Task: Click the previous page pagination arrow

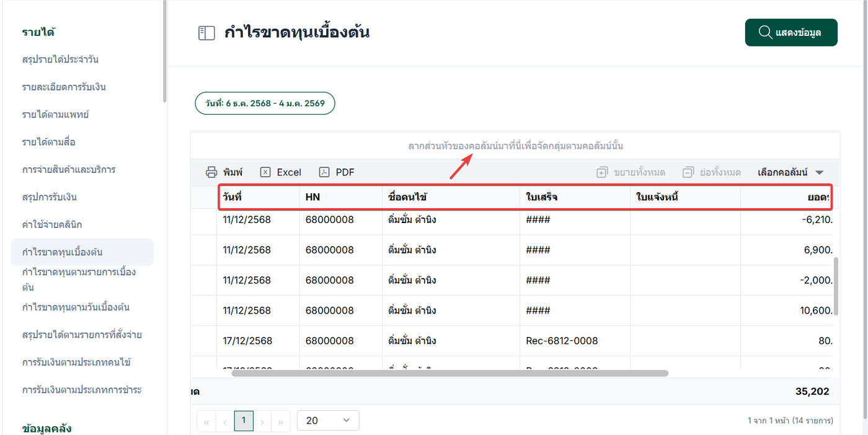Action: pyautogui.click(x=225, y=421)
